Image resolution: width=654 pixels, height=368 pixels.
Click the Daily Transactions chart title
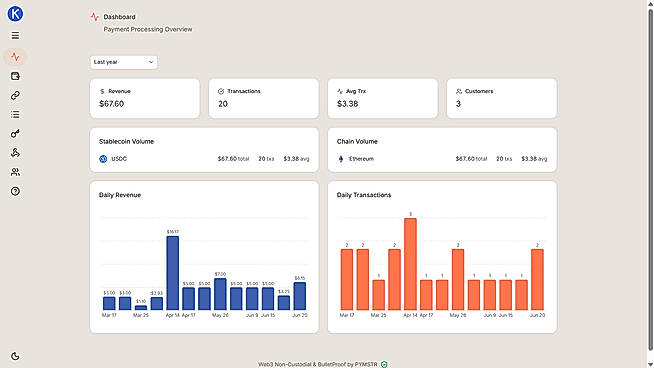click(364, 195)
